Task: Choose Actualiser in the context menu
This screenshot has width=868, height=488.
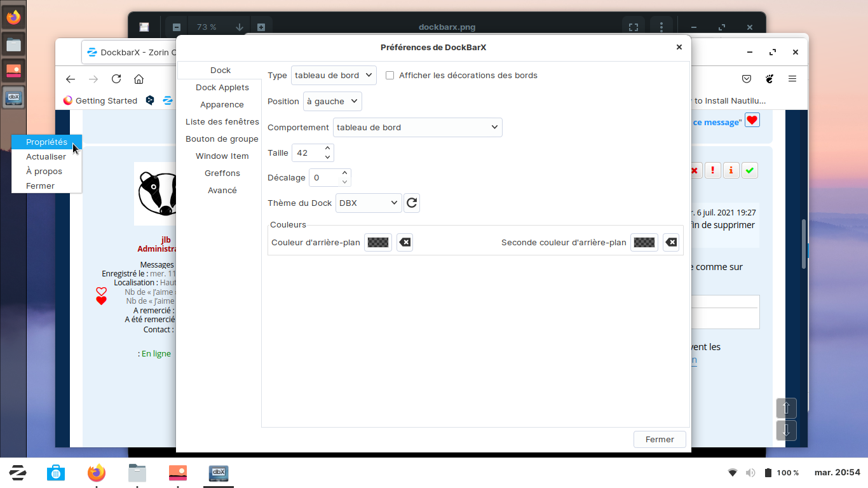Action: coord(46,156)
